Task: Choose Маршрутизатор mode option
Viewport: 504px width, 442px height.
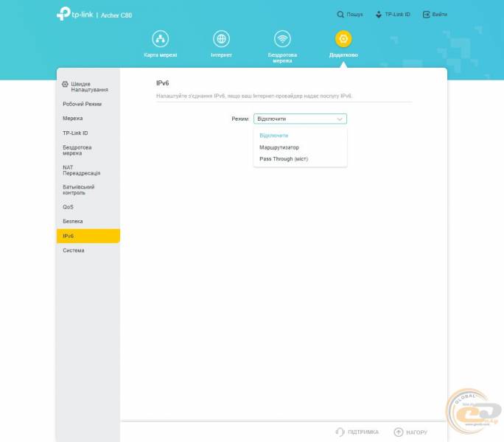Action: [x=279, y=147]
